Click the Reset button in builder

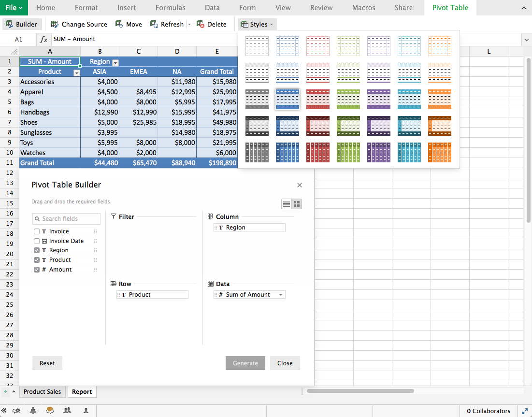[x=47, y=363]
